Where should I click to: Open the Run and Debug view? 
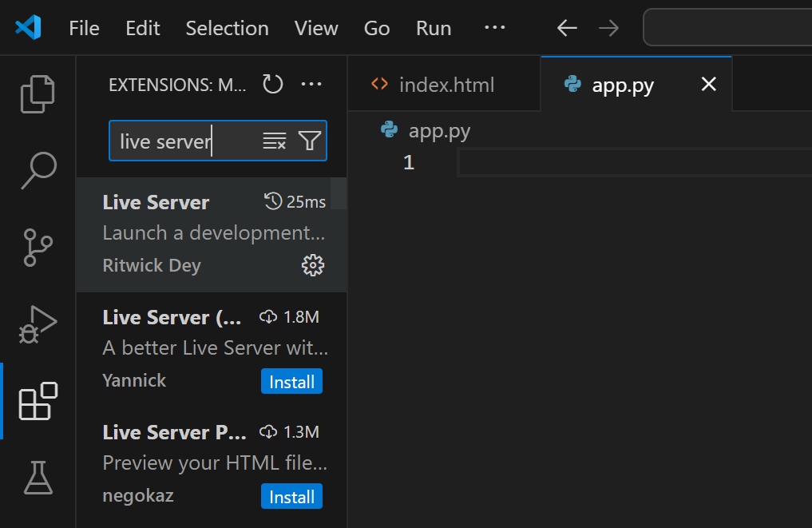point(38,324)
